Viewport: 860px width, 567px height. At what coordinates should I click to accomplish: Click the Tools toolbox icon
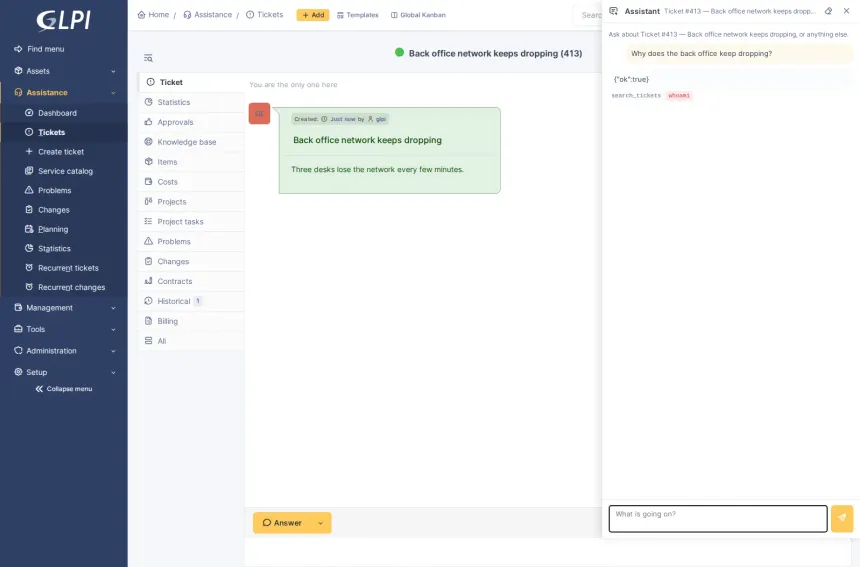point(19,329)
